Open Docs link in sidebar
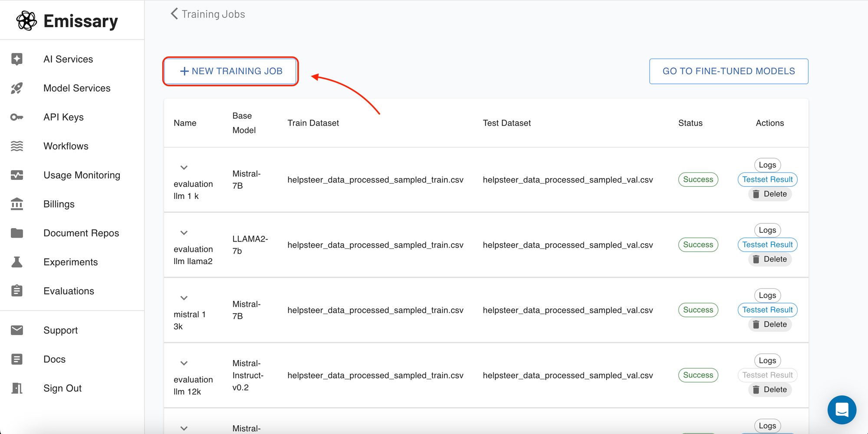This screenshot has width=868, height=434. click(55, 359)
